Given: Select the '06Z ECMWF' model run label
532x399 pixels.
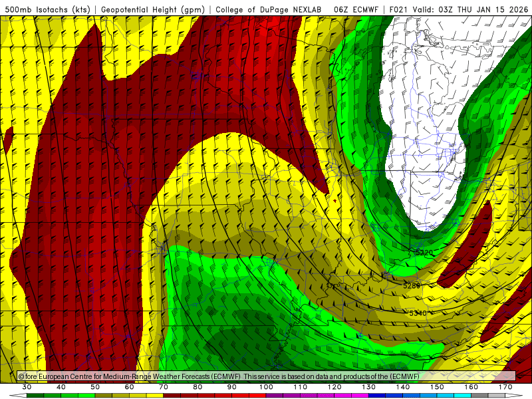Looking at the screenshot, I should [356, 9].
